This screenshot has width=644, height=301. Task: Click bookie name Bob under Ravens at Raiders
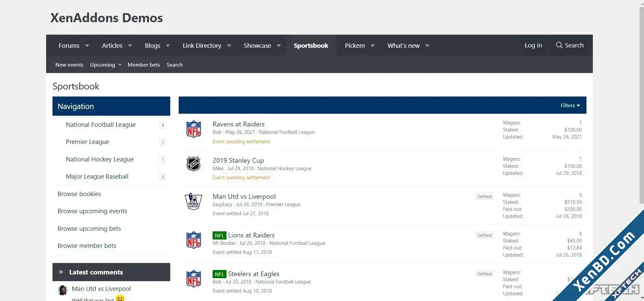click(x=217, y=132)
